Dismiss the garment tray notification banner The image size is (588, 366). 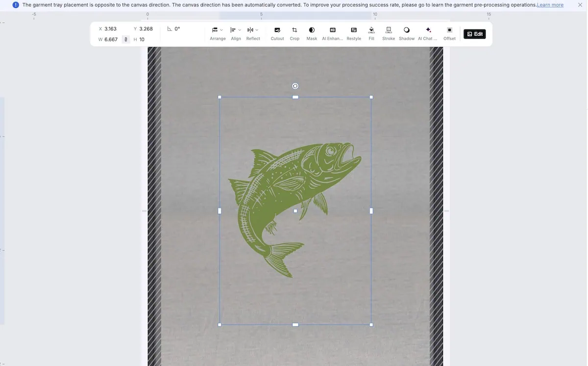pyautogui.click(x=580, y=5)
